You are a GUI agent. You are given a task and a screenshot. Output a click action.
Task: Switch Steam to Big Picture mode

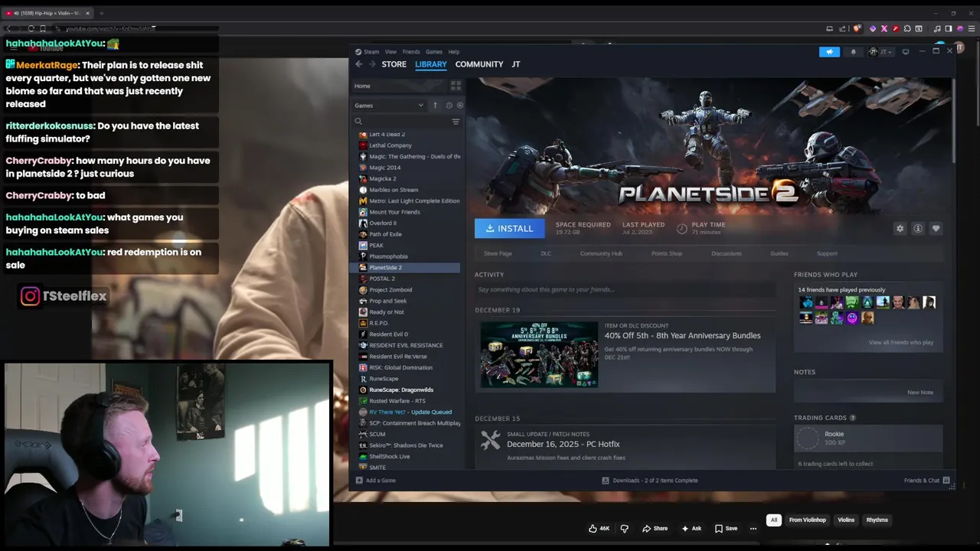(x=906, y=51)
